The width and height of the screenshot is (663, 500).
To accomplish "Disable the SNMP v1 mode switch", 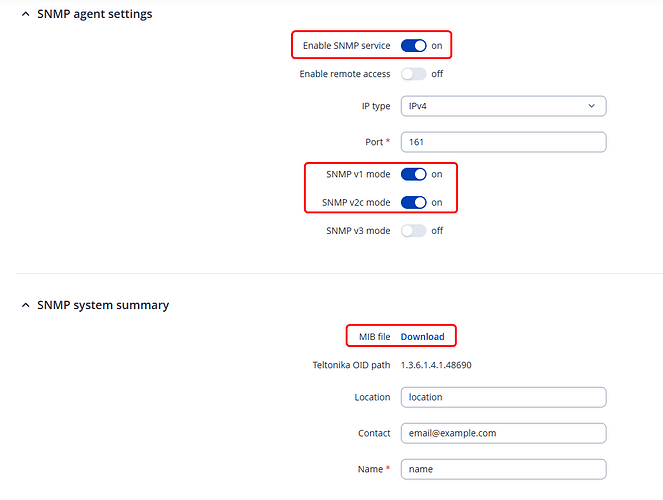I will pos(413,174).
